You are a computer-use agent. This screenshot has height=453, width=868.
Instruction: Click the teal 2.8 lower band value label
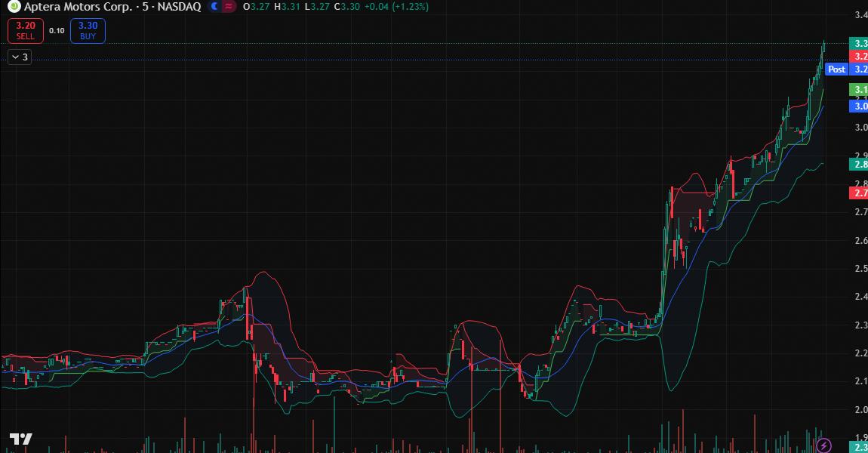(859, 164)
